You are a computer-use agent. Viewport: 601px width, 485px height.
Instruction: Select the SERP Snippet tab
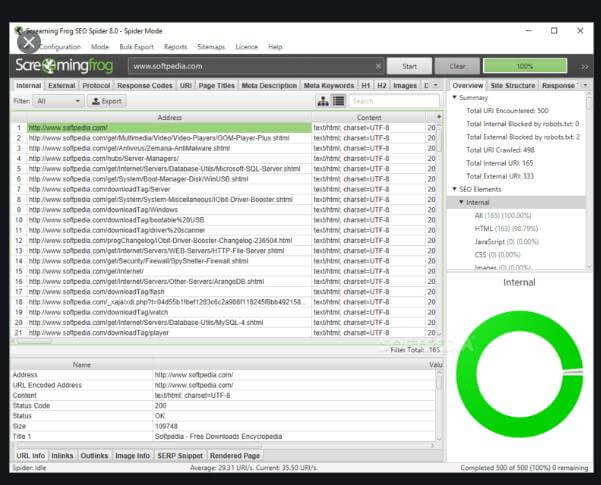pyautogui.click(x=180, y=455)
